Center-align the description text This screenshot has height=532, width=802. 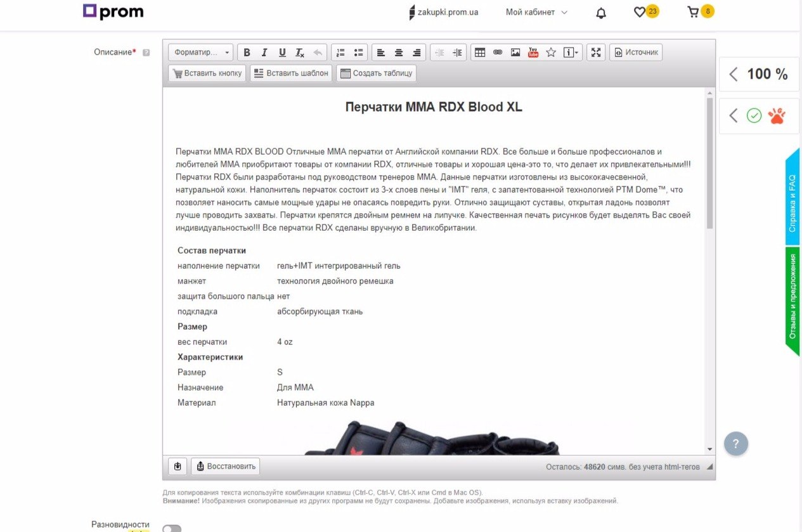(x=399, y=53)
